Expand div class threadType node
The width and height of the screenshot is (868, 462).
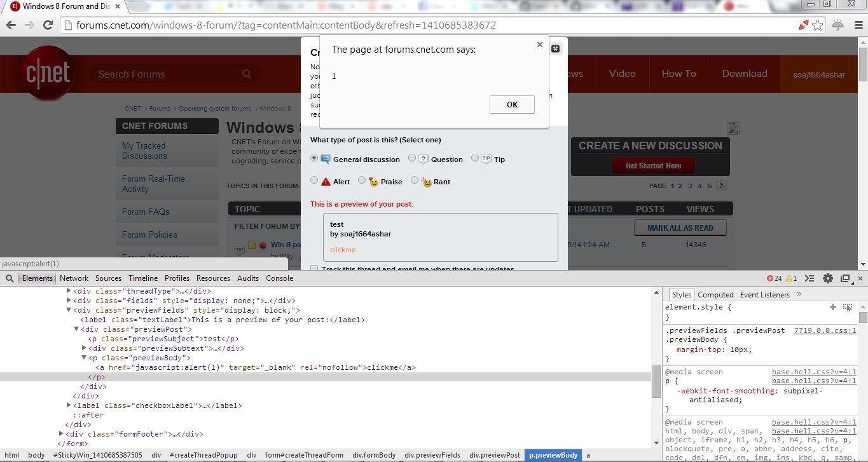pos(69,291)
